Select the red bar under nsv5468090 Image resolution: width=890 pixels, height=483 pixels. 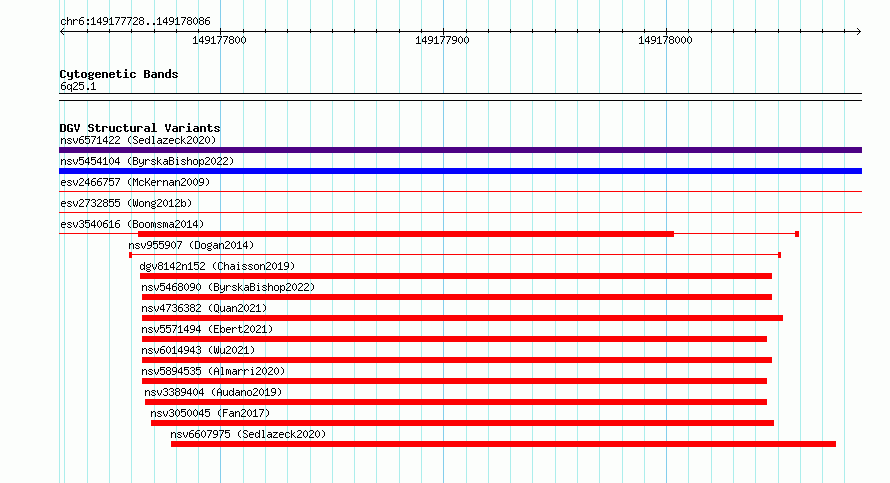coord(457,297)
